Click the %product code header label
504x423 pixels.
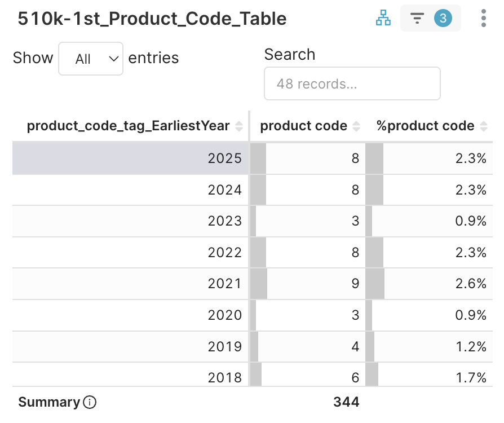pos(426,126)
